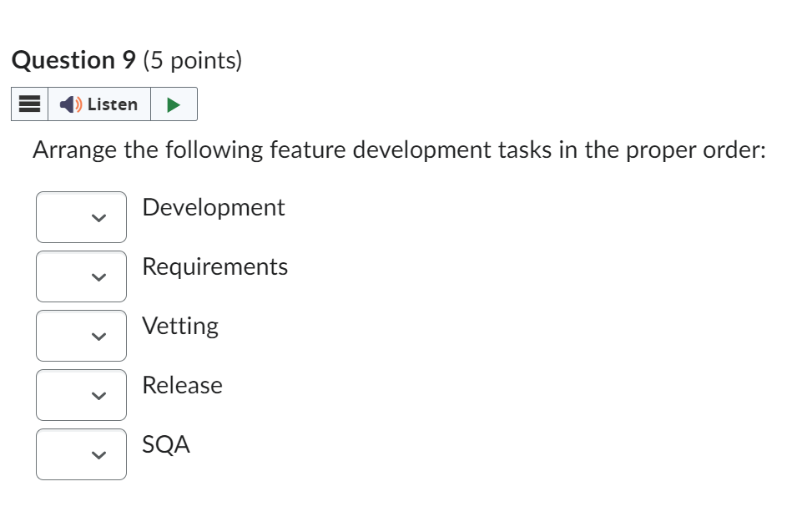Click the Vetting task text
This screenshot has width=812, height=522.
click(180, 327)
